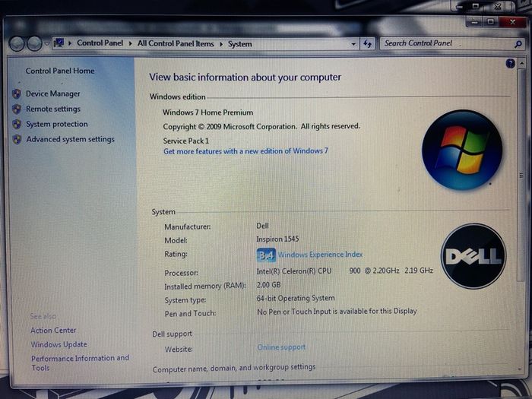Click the scrollbar down arrow
The width and height of the screenshot is (532, 399).
[x=521, y=369]
